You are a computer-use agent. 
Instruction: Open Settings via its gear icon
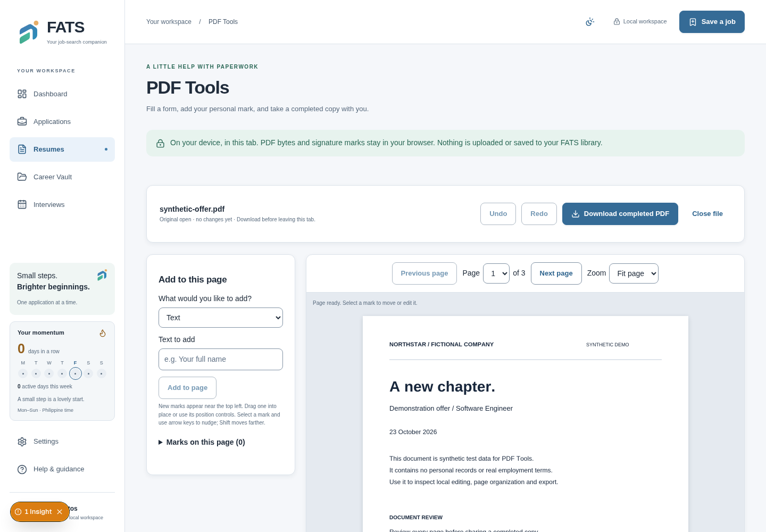tap(22, 442)
